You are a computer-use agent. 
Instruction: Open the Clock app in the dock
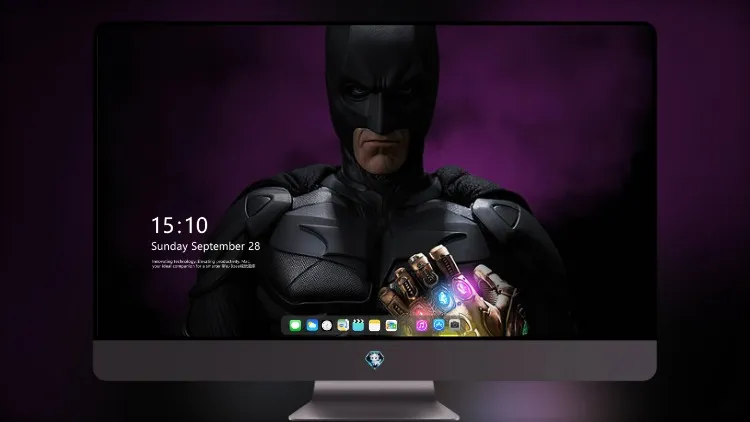point(327,325)
